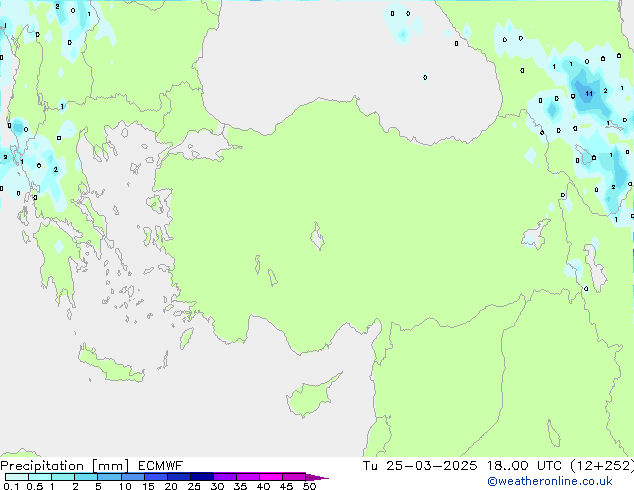
Task: Click the 45–50 mm legend color segment
Action: point(294,477)
